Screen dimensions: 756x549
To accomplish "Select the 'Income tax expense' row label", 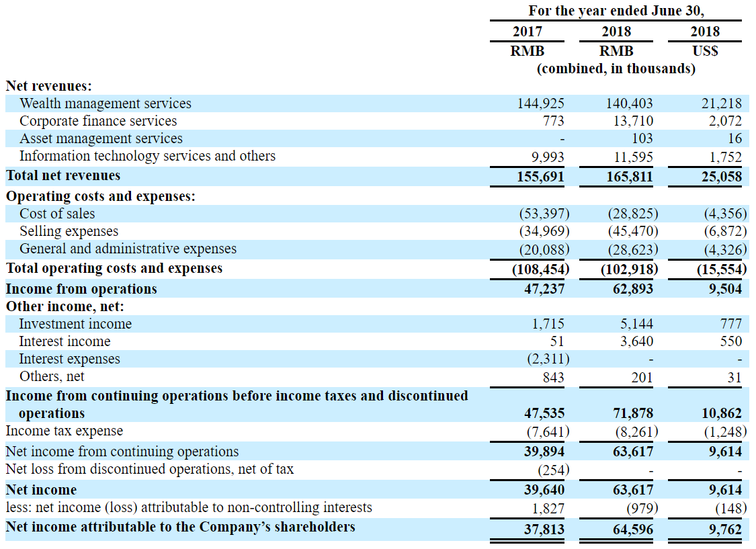I will point(65,431).
